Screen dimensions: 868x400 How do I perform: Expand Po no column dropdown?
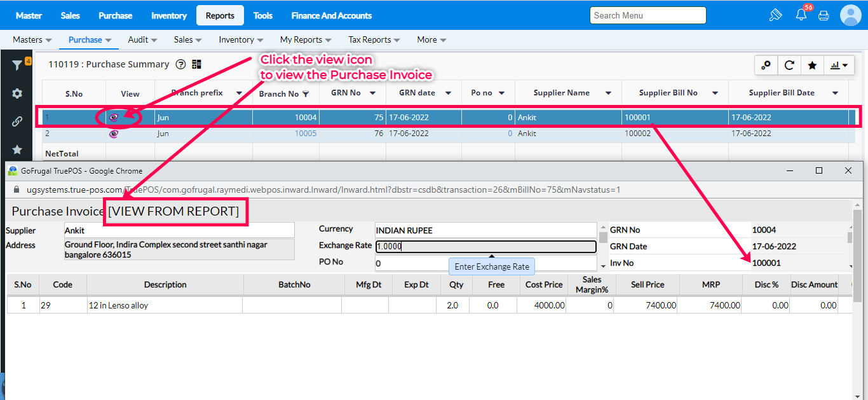(x=501, y=93)
